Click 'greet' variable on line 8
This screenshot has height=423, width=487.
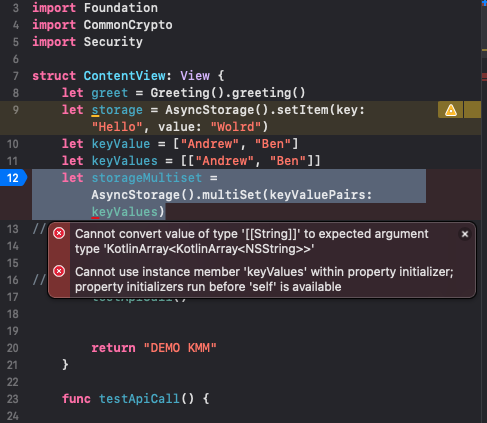click(110, 93)
